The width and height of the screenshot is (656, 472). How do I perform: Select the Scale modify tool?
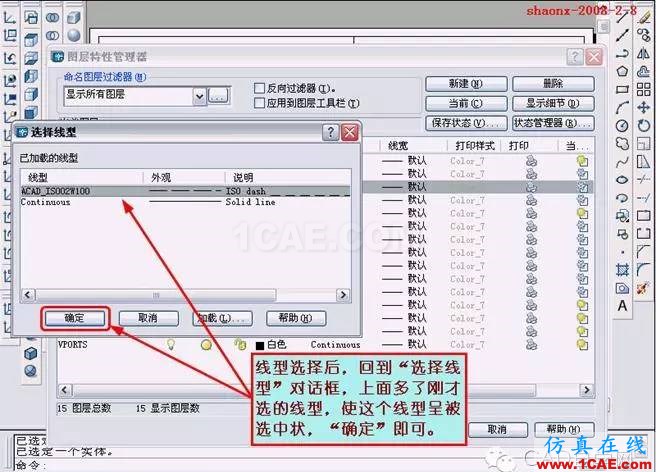click(644, 144)
